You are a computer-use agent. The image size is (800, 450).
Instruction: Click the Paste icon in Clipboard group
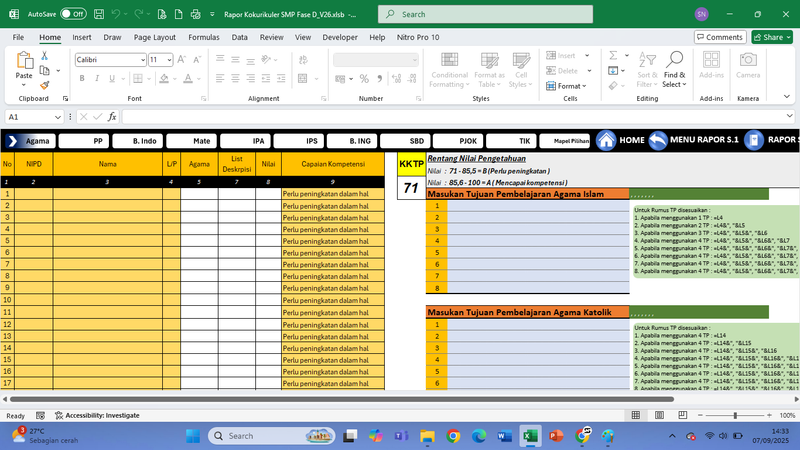click(23, 62)
